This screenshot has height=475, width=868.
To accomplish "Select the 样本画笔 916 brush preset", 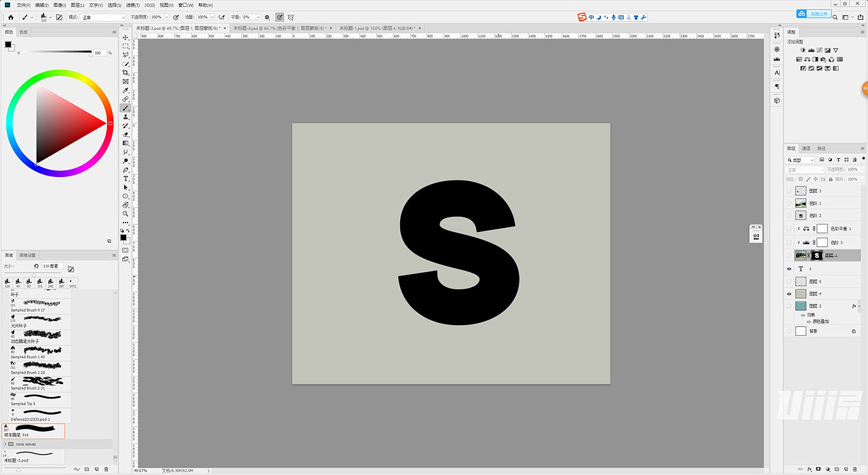I will tap(33, 431).
